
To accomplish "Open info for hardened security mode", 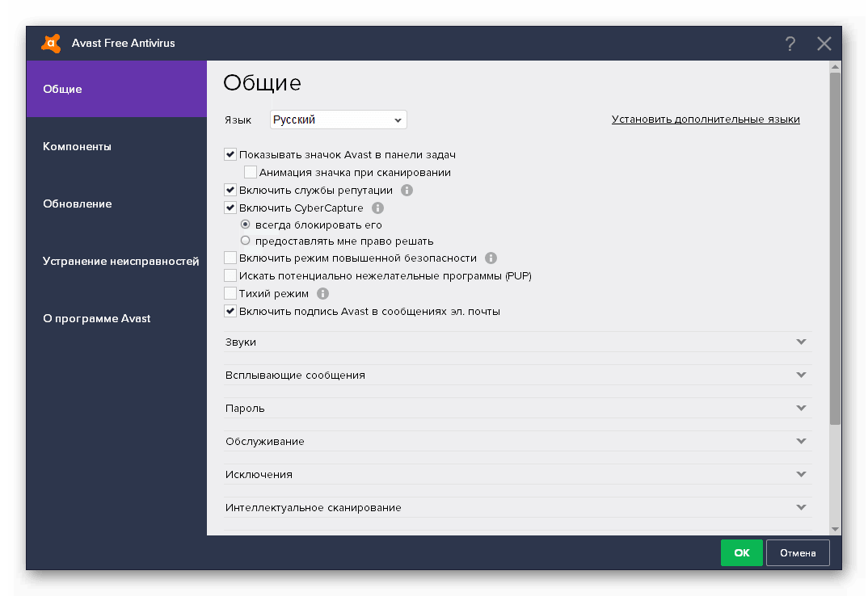I will 491,258.
